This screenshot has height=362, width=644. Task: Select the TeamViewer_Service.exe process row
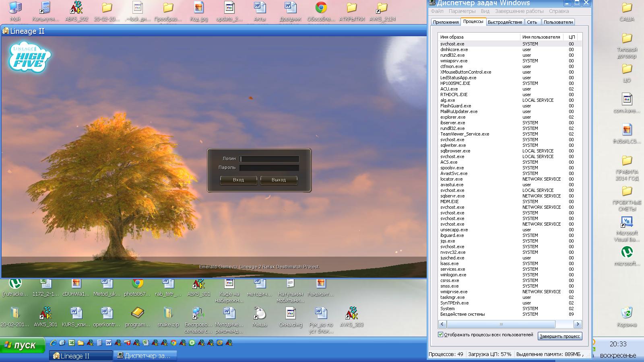click(510, 134)
